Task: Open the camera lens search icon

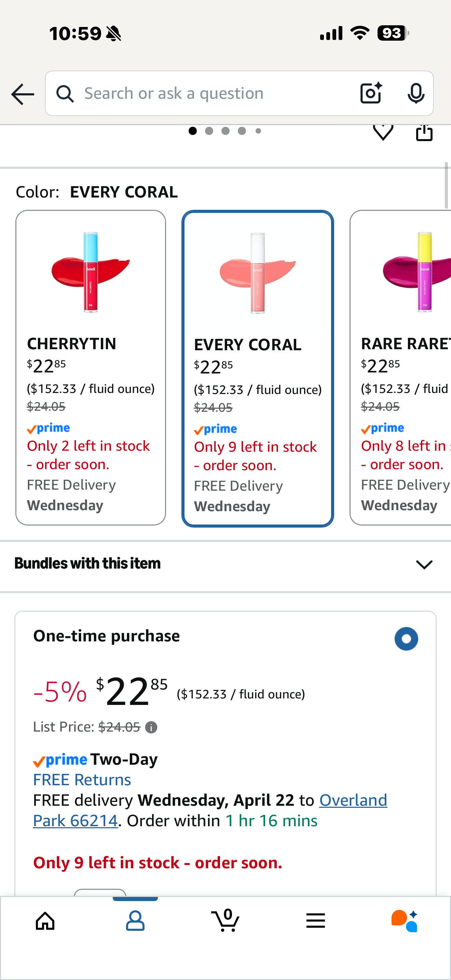Action: tap(371, 93)
